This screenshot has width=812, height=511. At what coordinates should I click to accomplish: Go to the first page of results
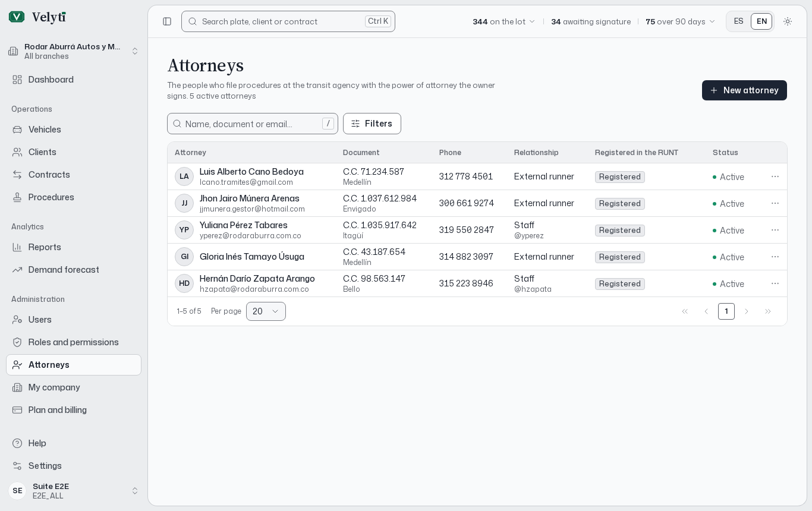[685, 311]
